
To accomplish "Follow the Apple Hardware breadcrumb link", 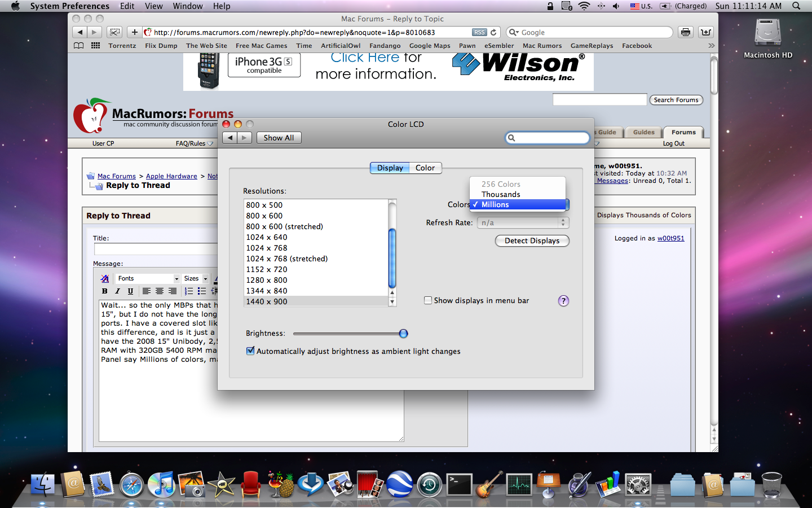I will coord(171,176).
